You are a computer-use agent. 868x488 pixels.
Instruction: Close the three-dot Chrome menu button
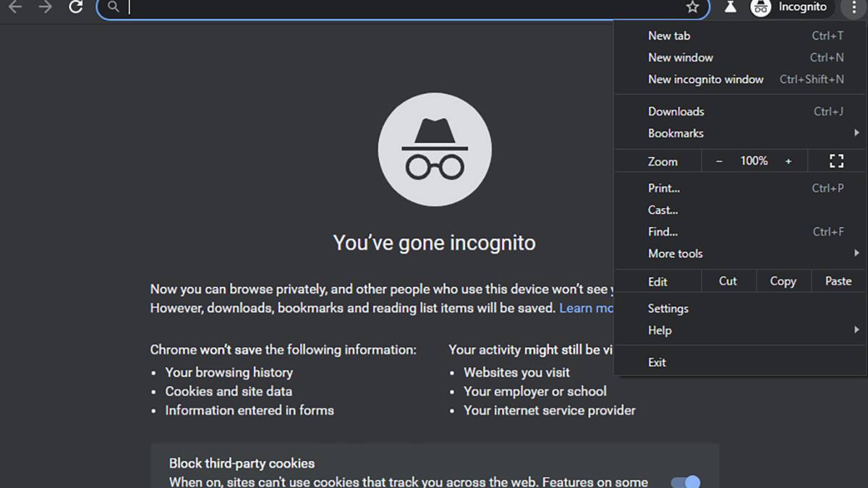[854, 7]
